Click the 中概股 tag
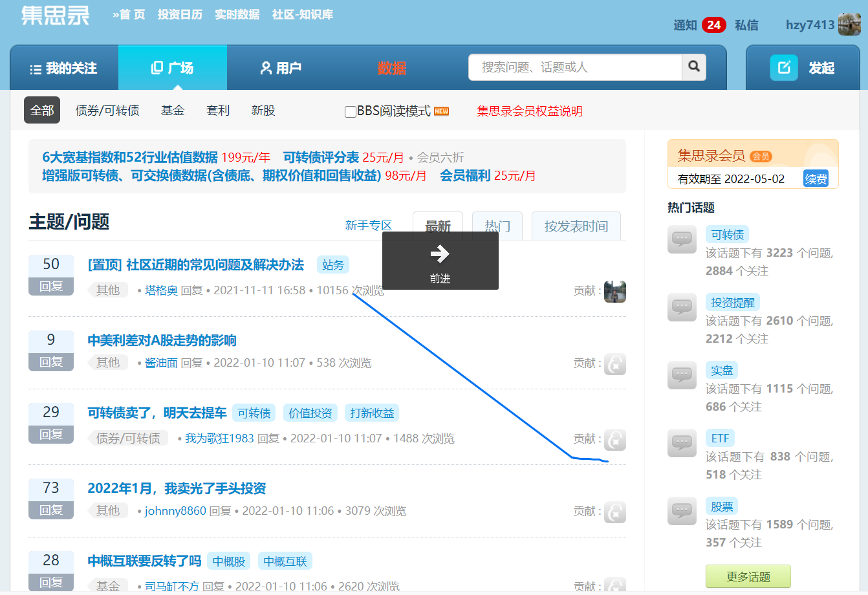Image resolution: width=868 pixels, height=595 pixels. click(x=230, y=561)
